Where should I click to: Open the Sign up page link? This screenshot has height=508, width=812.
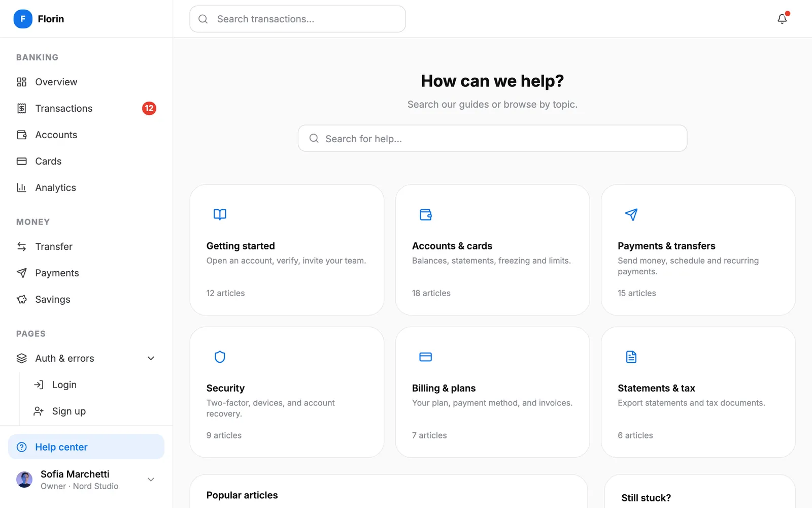(94, 411)
